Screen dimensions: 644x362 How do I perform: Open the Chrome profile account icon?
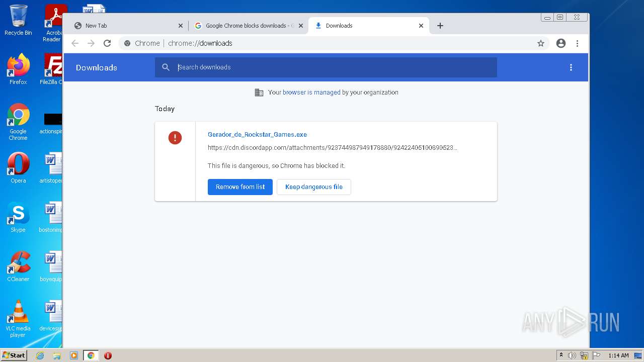(x=561, y=43)
